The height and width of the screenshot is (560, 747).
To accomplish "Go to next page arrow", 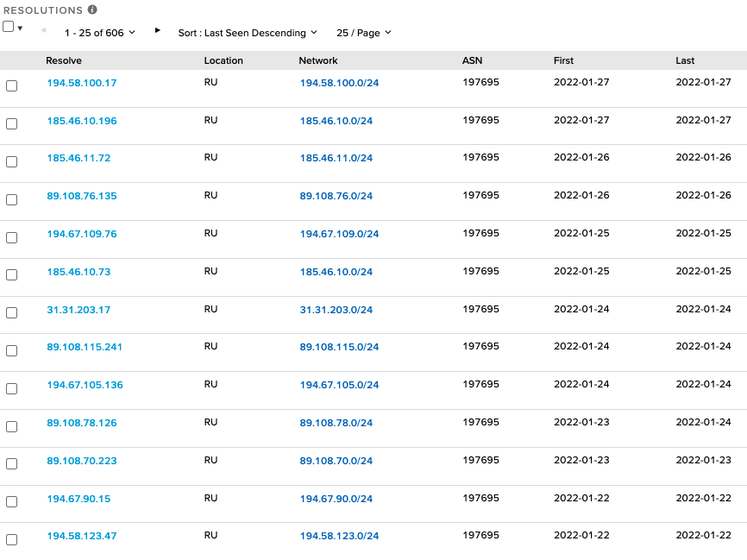I will pos(157,30).
